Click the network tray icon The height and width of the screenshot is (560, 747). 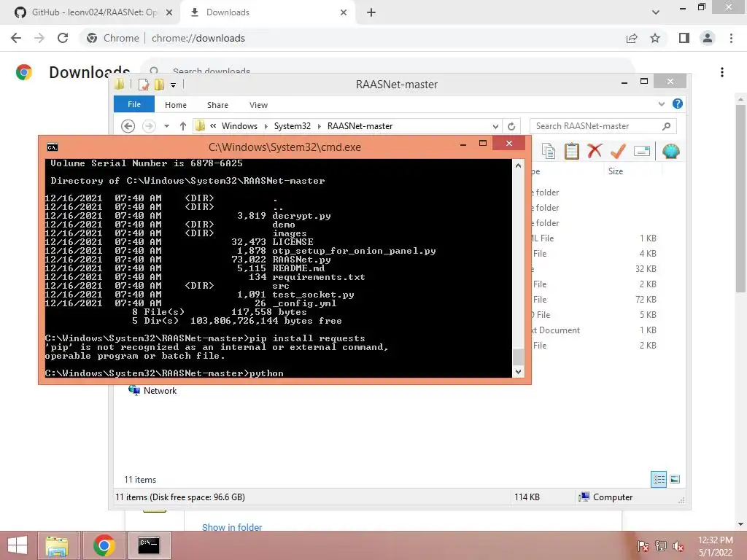(661, 546)
